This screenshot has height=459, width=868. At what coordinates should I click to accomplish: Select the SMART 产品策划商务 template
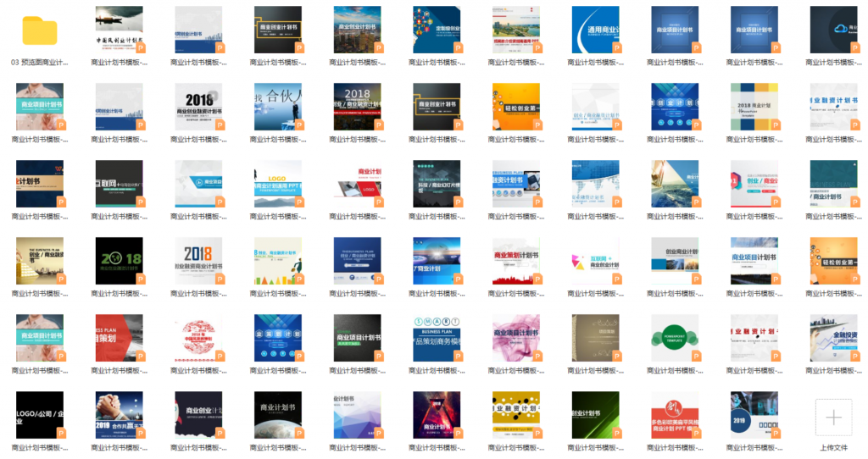pyautogui.click(x=437, y=338)
